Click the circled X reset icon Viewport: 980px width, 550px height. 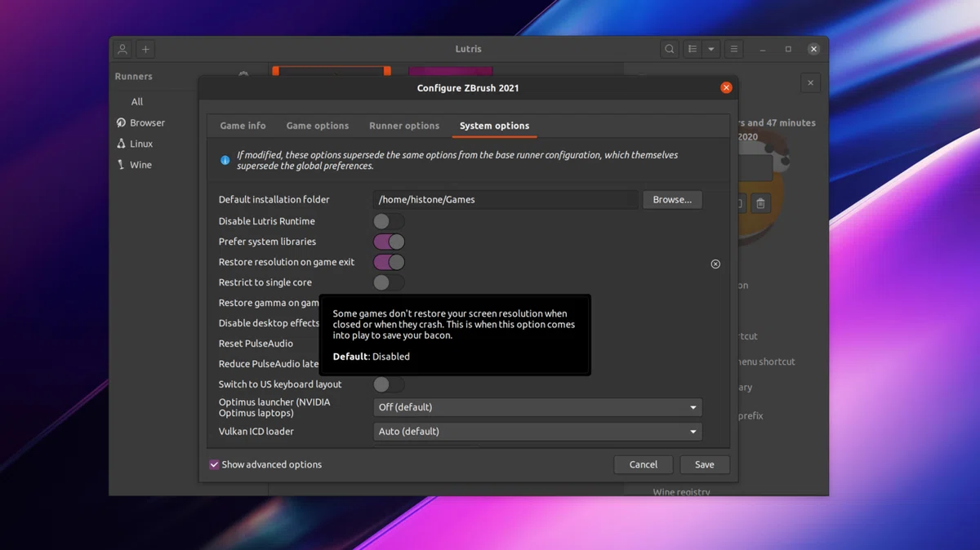click(715, 264)
